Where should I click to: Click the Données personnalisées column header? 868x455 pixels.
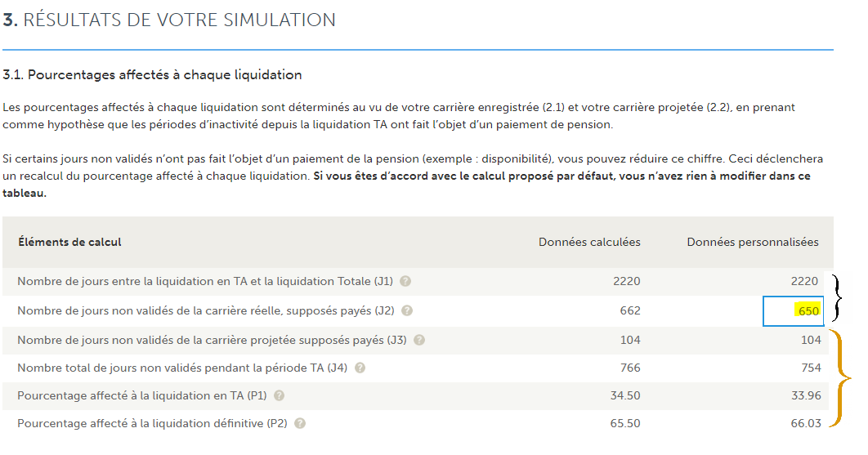point(752,242)
